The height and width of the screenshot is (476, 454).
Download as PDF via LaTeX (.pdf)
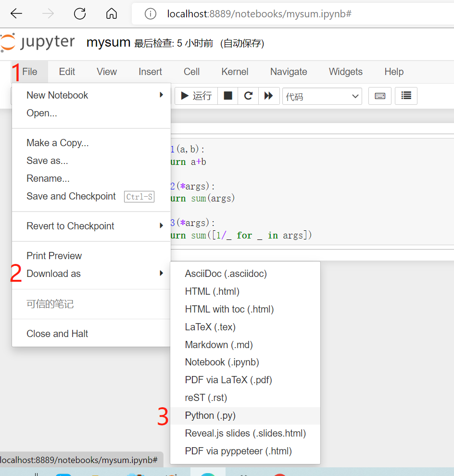(x=245, y=380)
